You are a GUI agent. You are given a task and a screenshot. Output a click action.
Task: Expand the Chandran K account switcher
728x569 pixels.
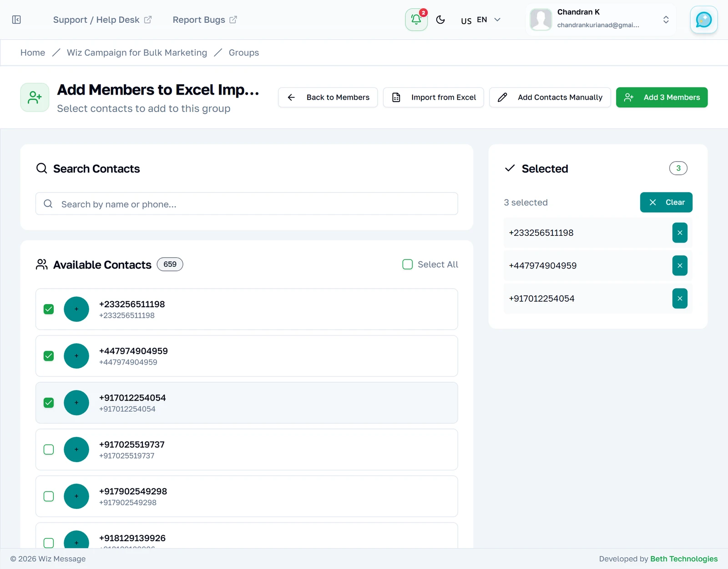click(x=666, y=20)
